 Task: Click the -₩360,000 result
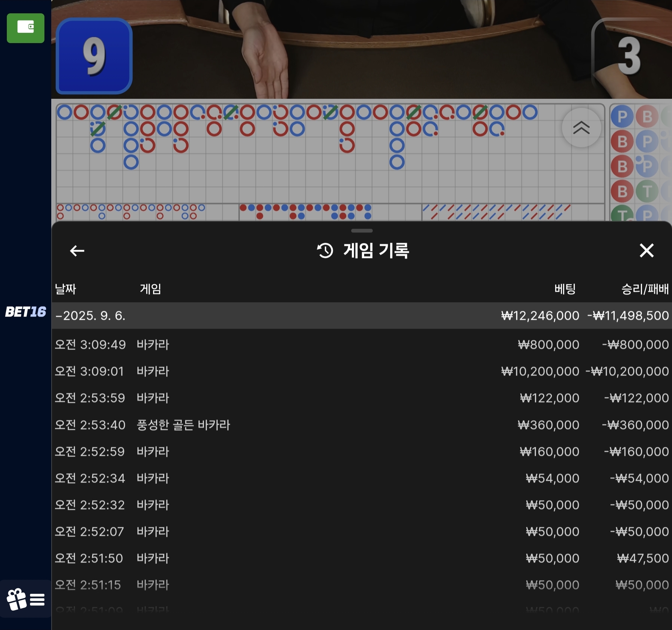(635, 425)
